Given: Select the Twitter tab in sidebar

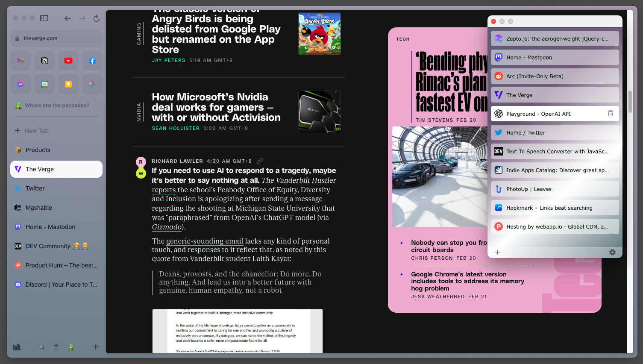Looking at the screenshot, I should [35, 188].
